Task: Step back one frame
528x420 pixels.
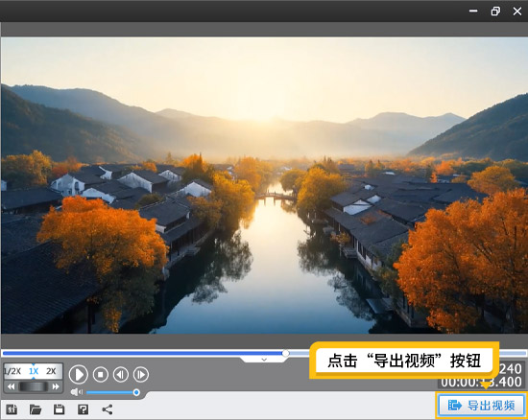Action: pyautogui.click(x=121, y=374)
